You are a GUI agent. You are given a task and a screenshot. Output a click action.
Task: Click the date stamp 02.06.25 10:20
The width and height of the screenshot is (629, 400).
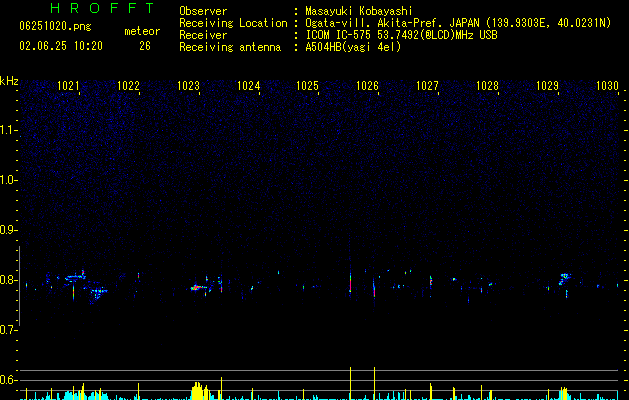coord(61,46)
